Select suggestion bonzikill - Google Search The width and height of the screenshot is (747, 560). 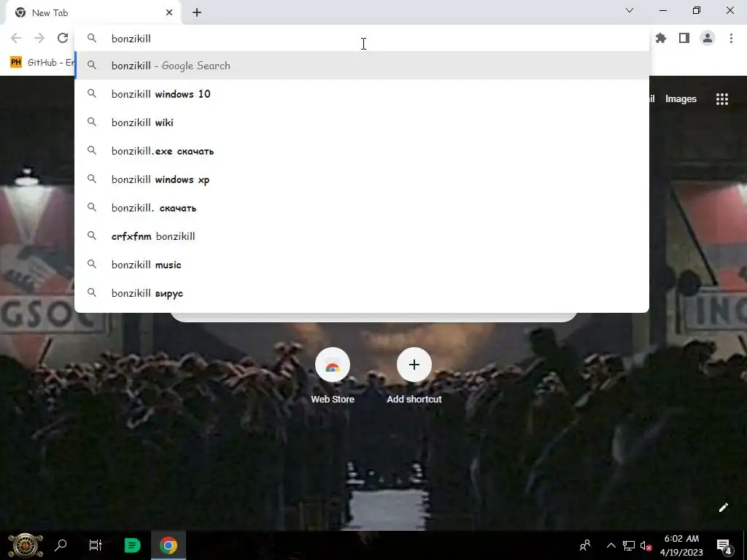362,66
